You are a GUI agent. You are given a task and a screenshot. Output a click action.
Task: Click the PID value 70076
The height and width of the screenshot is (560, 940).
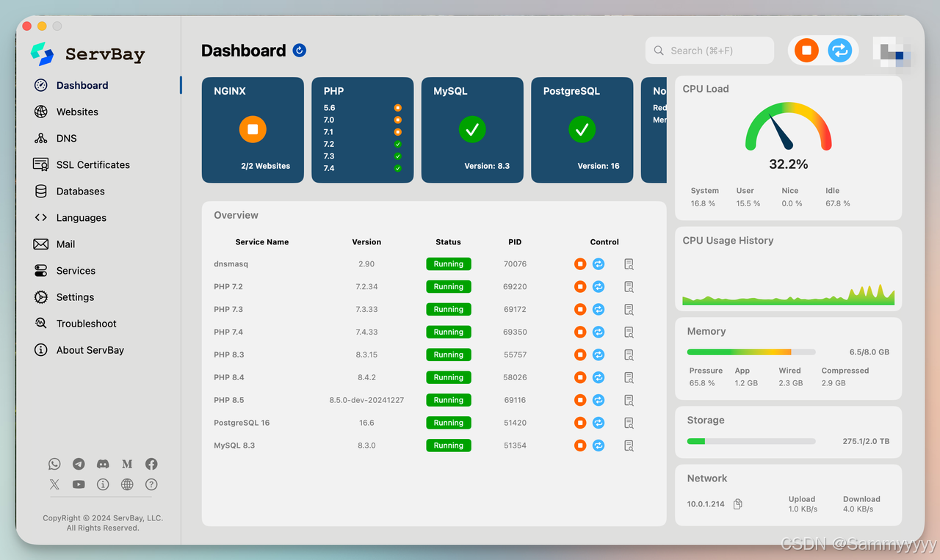pyautogui.click(x=515, y=264)
